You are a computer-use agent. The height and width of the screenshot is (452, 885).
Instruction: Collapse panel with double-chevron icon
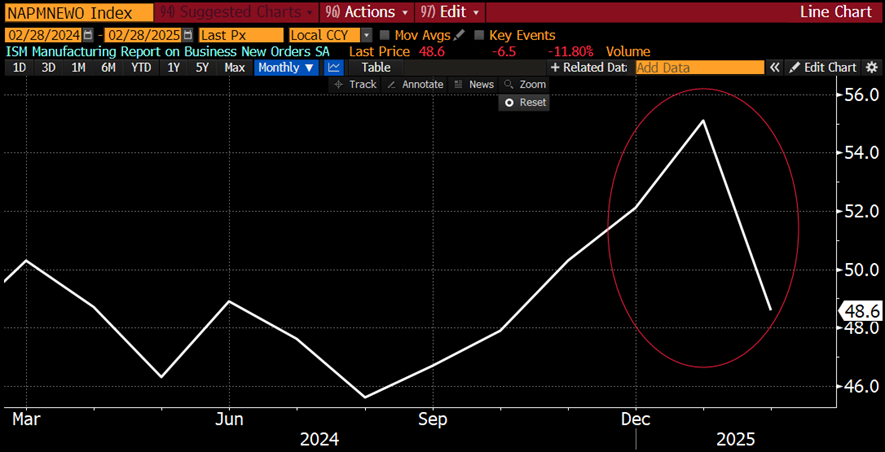coord(774,68)
